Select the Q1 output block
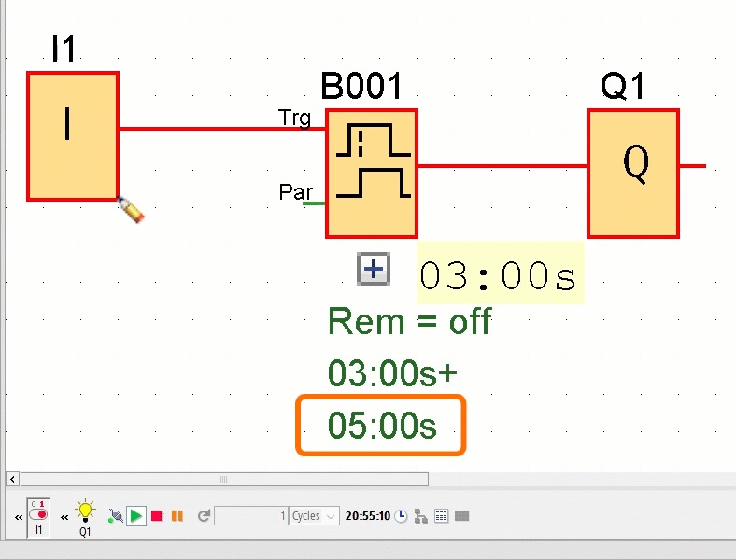This screenshot has width=736, height=560. [x=633, y=174]
